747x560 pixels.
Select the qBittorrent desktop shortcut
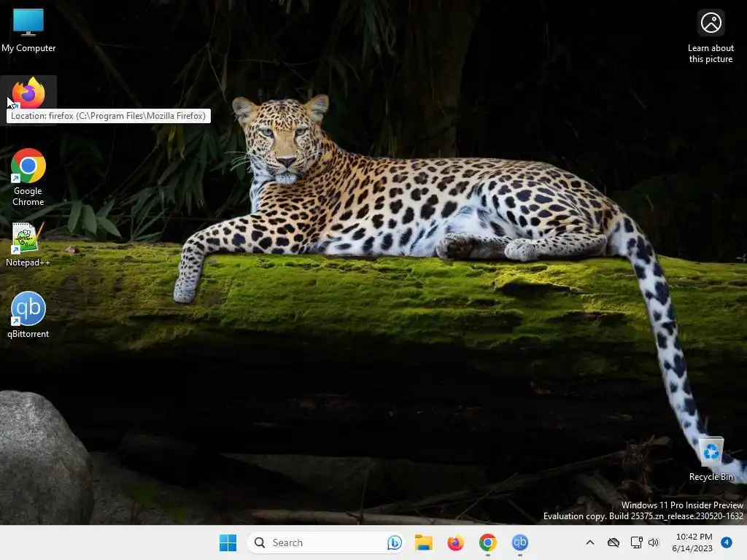(x=28, y=315)
